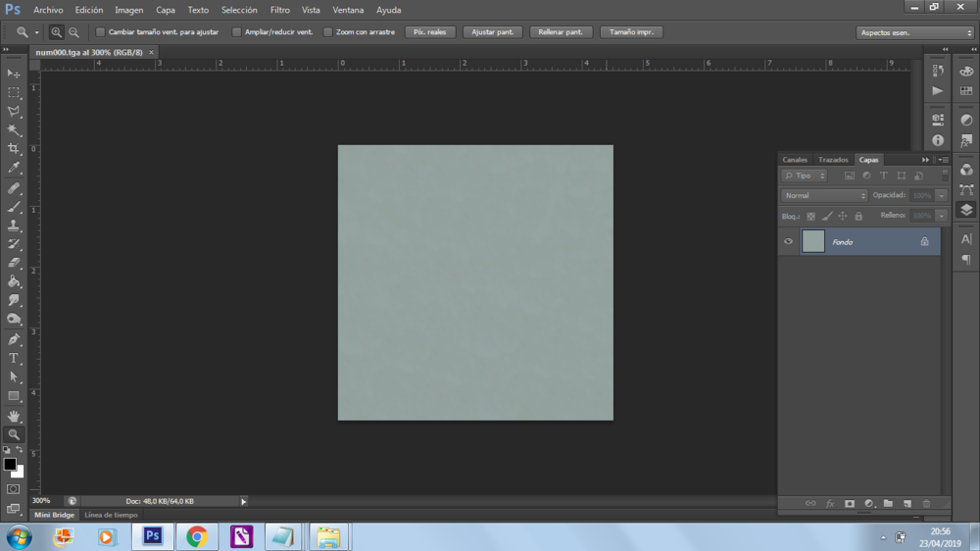This screenshot has height=551, width=980.
Task: Change the screen mode icon
Action: click(x=13, y=509)
